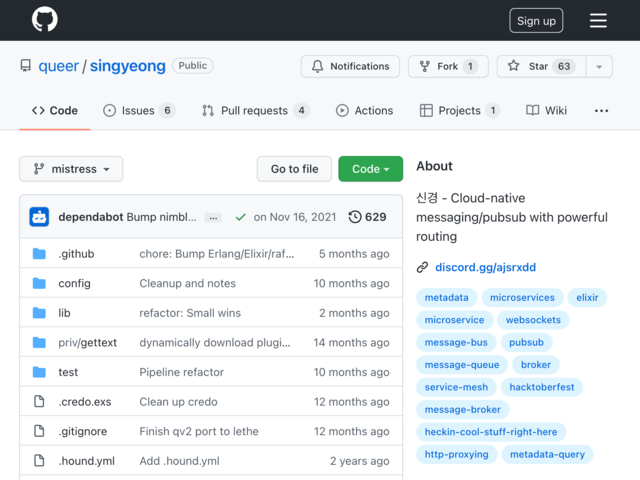640x480 pixels.
Task: Open the 'refactor: Small wins' commit
Action: [190, 313]
